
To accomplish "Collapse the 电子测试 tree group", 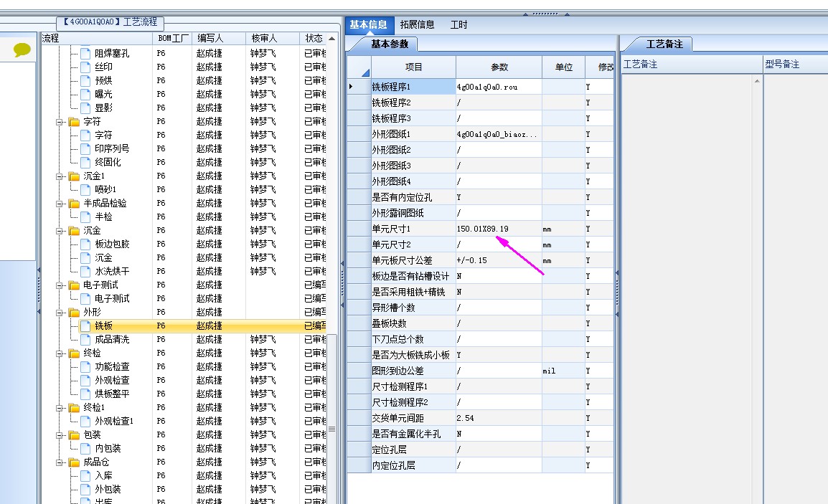I will 60,285.
